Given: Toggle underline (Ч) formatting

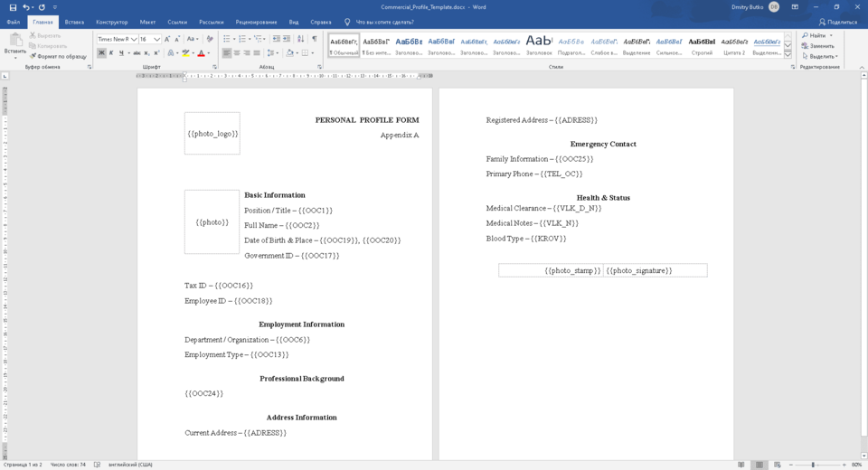Looking at the screenshot, I should pyautogui.click(x=121, y=53).
